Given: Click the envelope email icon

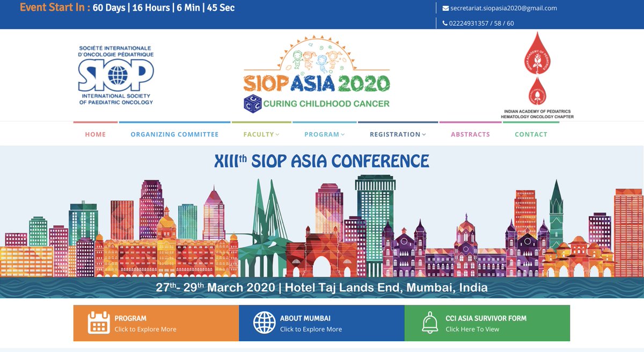Looking at the screenshot, I should click(x=445, y=8).
